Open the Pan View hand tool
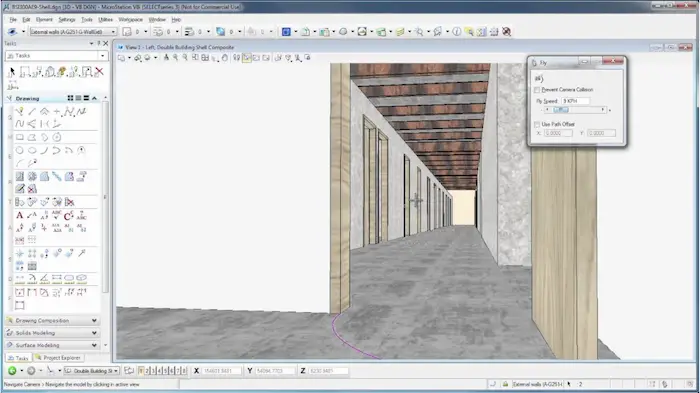 tap(225, 58)
